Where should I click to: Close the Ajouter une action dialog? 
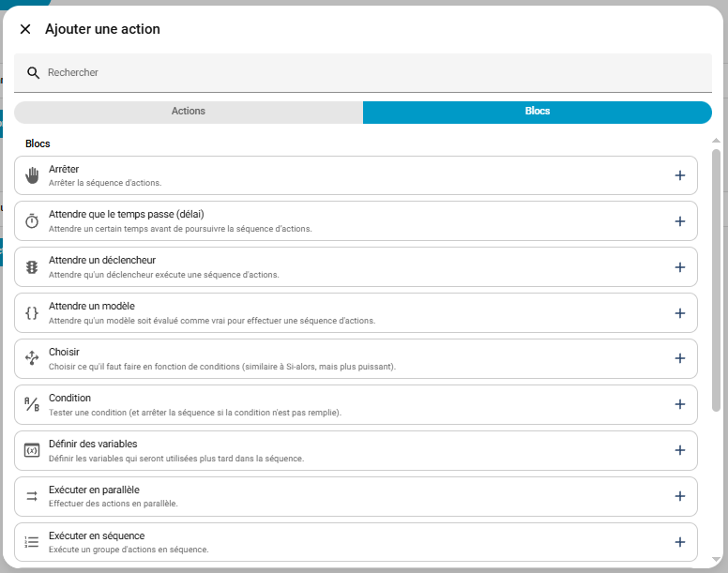pos(25,29)
